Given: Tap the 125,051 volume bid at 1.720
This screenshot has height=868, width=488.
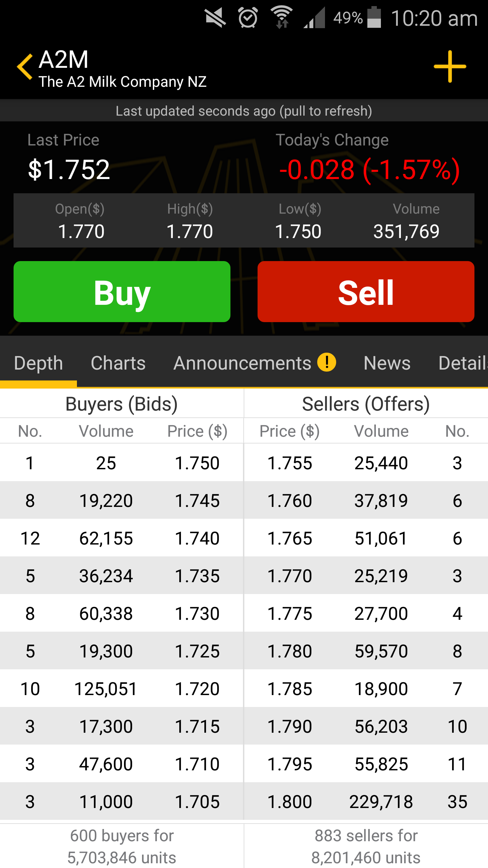Looking at the screenshot, I should [105, 689].
